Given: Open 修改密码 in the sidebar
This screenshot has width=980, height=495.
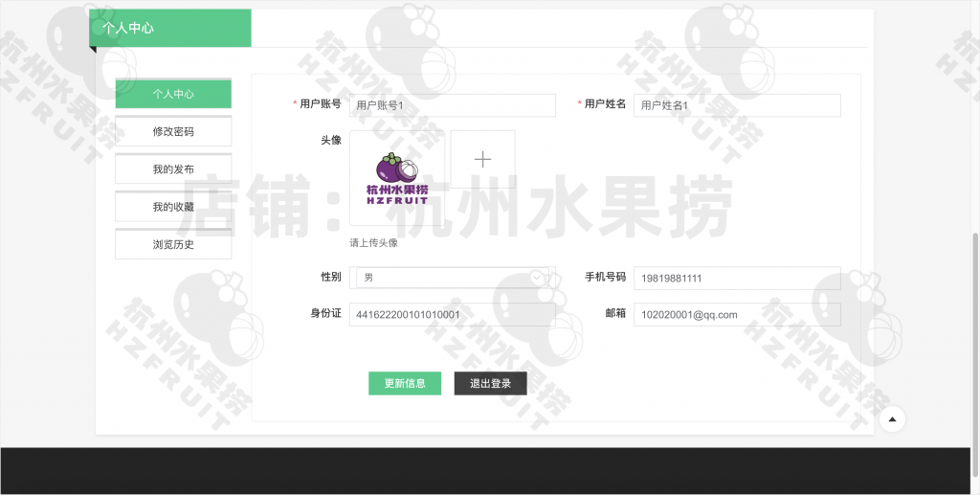Looking at the screenshot, I should pyautogui.click(x=173, y=131).
